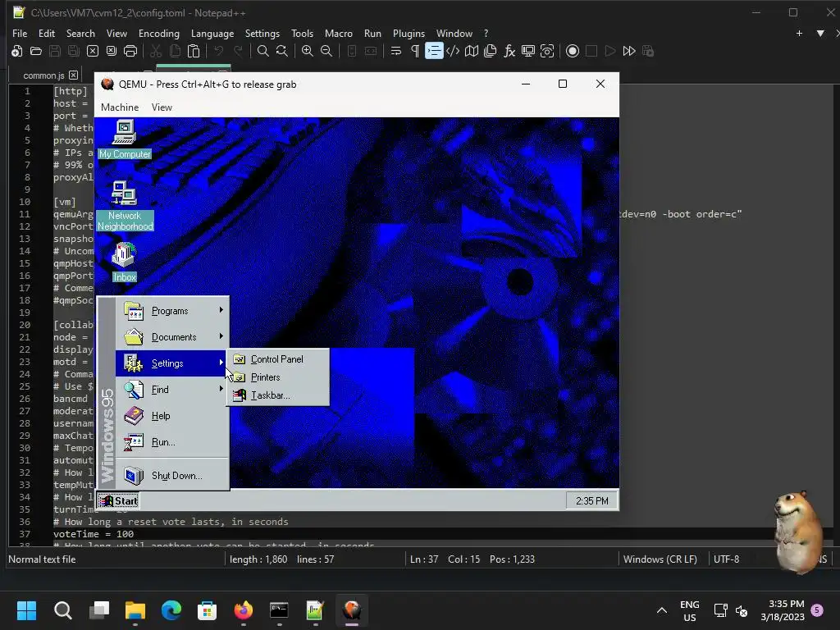This screenshot has width=840, height=630.
Task: Run macro multiple times fast-forward icon
Action: click(x=629, y=51)
